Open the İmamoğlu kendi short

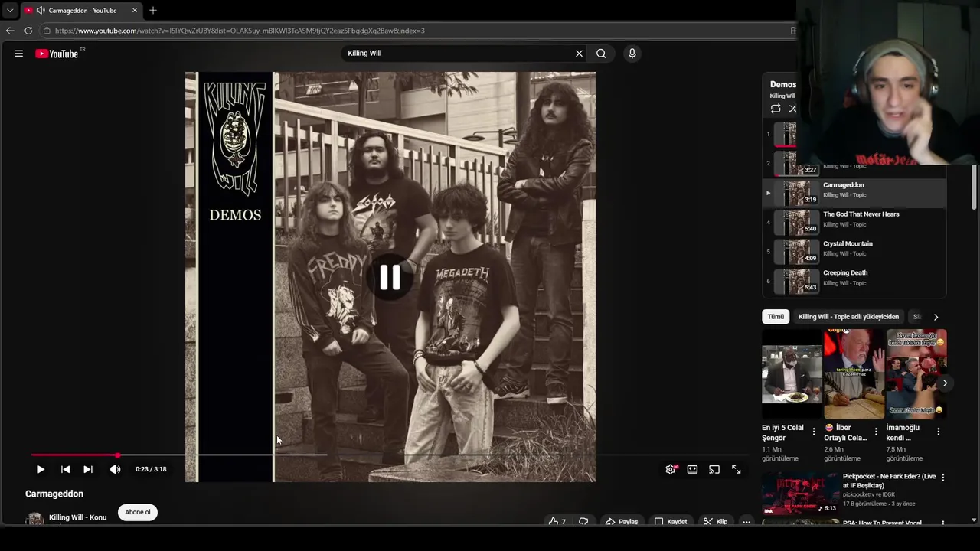click(x=916, y=373)
